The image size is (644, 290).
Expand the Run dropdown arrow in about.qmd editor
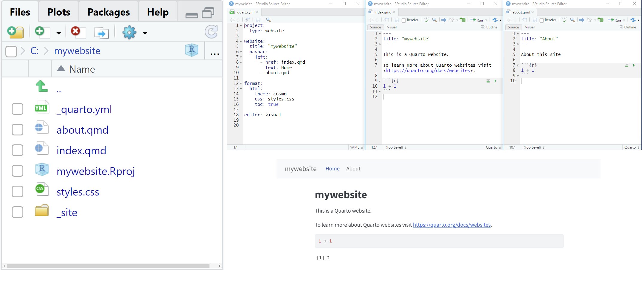[x=624, y=20]
